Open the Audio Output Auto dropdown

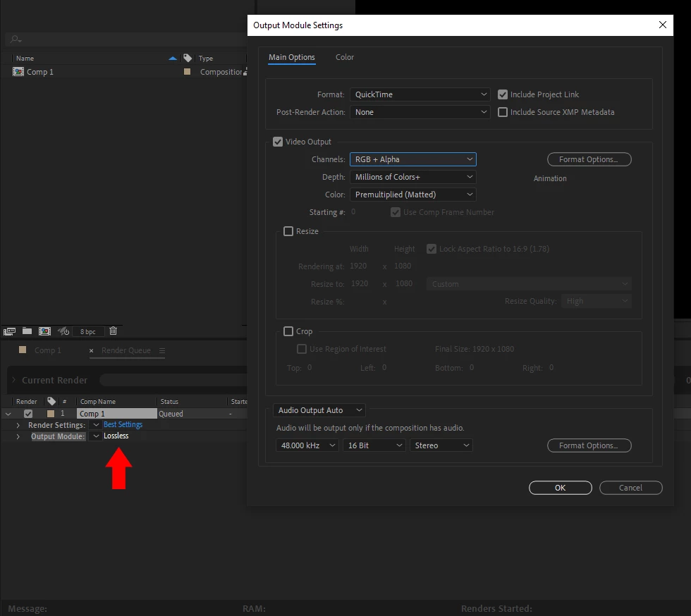319,410
